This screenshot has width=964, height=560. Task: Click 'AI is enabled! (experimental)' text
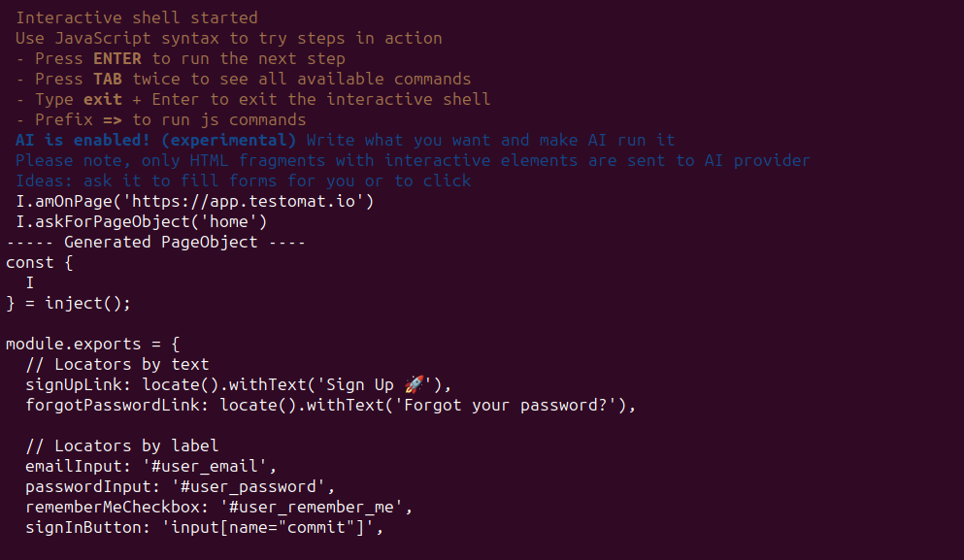155,140
